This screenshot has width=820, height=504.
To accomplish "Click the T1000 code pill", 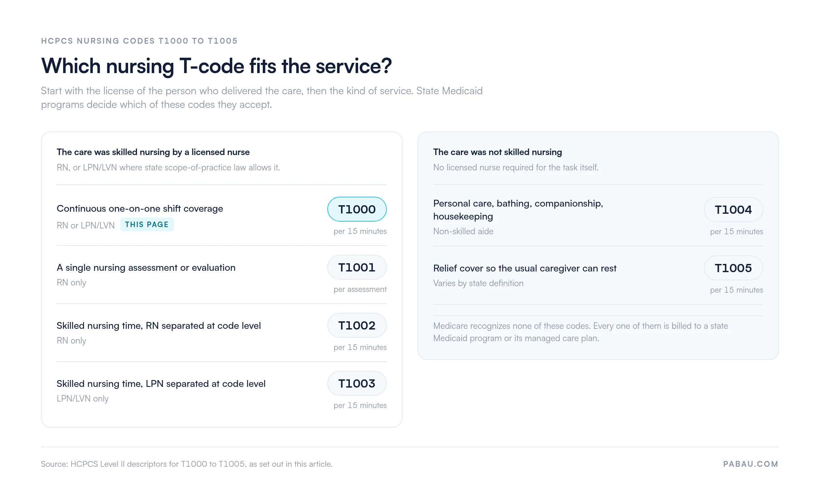I will point(357,209).
